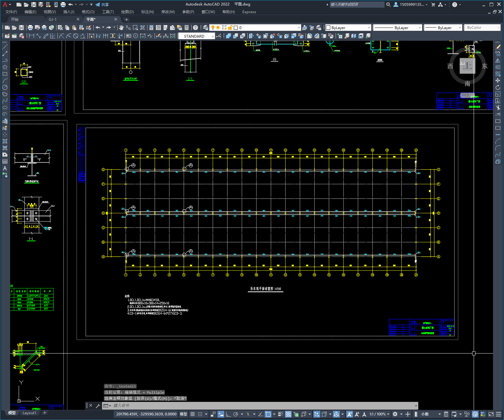The image size is (504, 420).
Task: Click the Center Mark dimension icon
Action: pyautogui.click(x=135, y=36)
